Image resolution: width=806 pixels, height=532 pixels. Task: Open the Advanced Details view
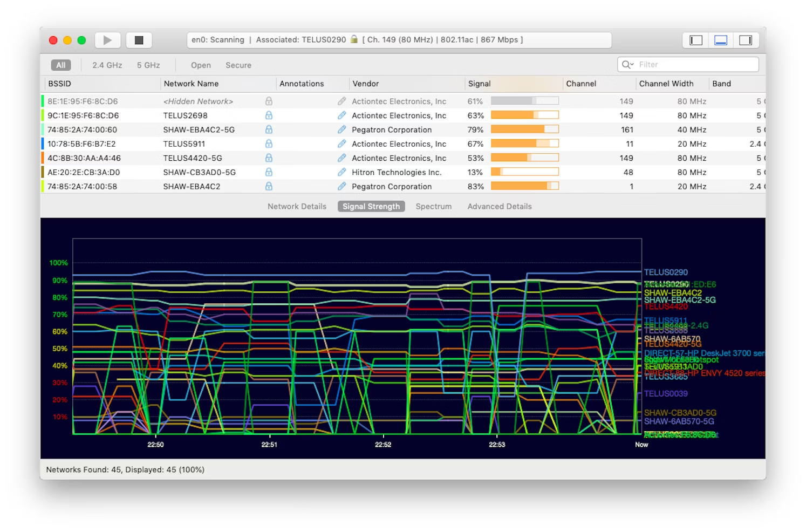click(x=499, y=206)
